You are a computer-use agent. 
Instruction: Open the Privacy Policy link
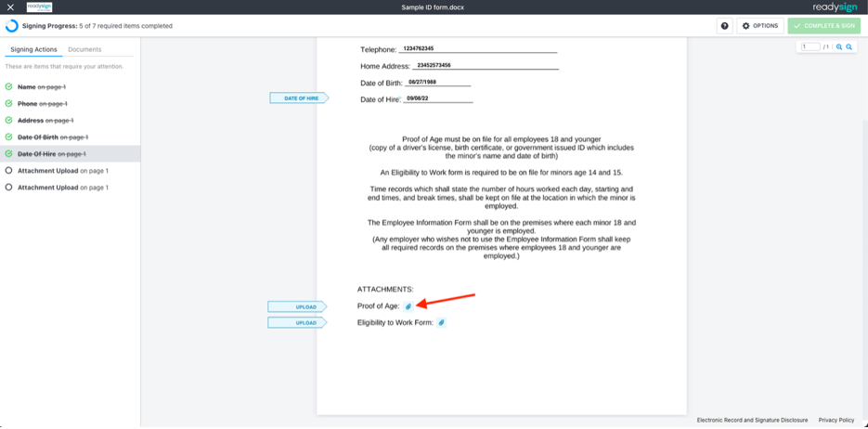[836, 420]
